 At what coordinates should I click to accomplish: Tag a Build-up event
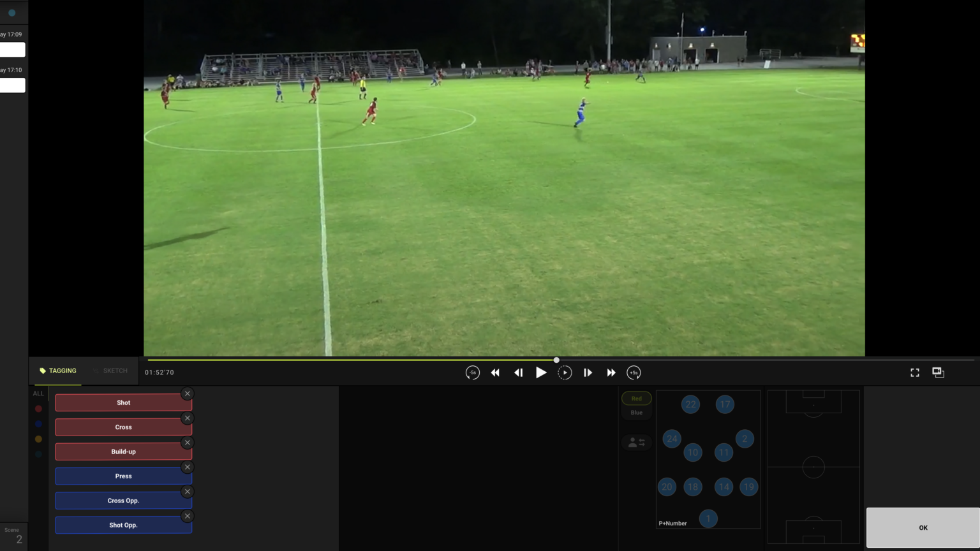click(123, 452)
